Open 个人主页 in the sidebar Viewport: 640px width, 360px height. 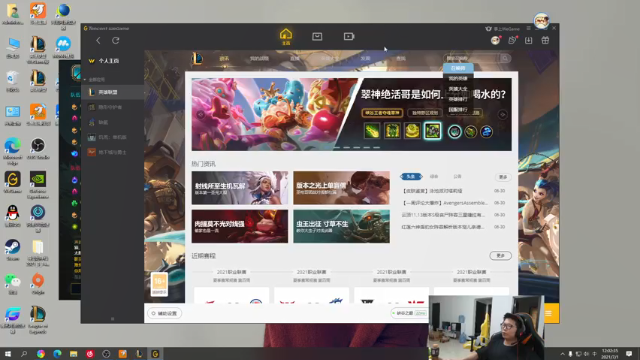pyautogui.click(x=109, y=61)
